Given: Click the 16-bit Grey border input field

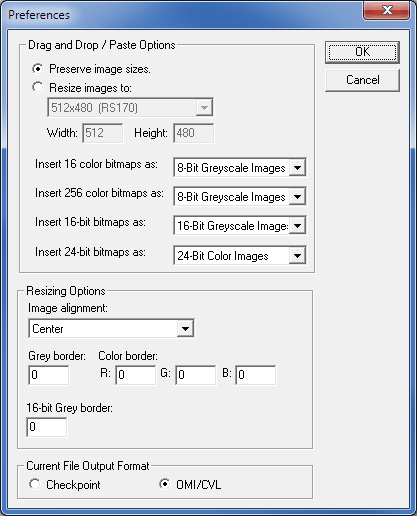Looking at the screenshot, I should pos(47,427).
